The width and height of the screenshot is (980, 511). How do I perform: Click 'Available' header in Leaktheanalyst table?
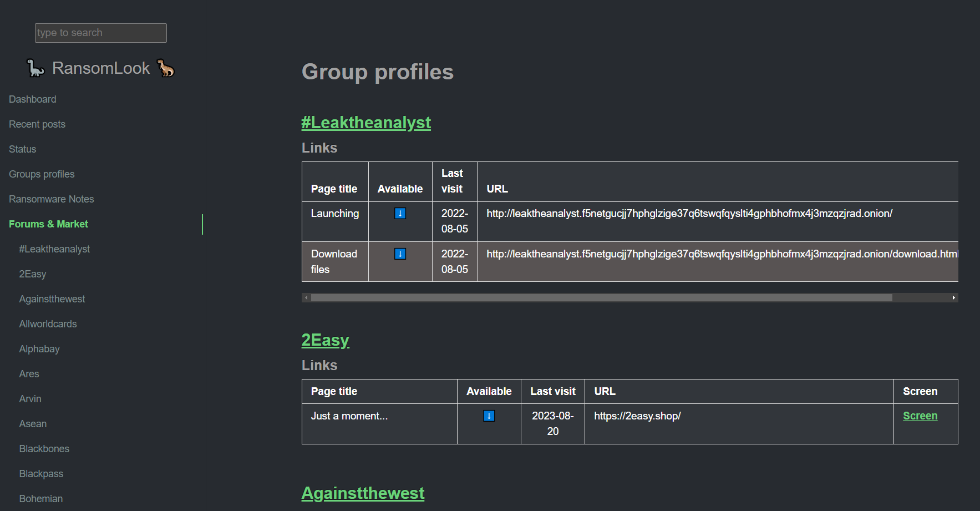tap(400, 189)
